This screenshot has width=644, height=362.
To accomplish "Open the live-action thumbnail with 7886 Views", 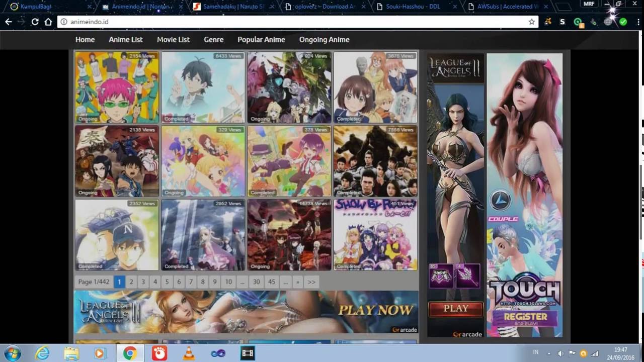I will (375, 161).
